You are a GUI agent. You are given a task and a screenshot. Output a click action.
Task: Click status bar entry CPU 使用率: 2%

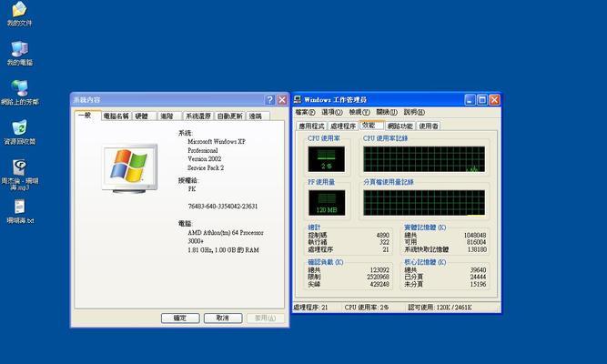pyautogui.click(x=367, y=308)
